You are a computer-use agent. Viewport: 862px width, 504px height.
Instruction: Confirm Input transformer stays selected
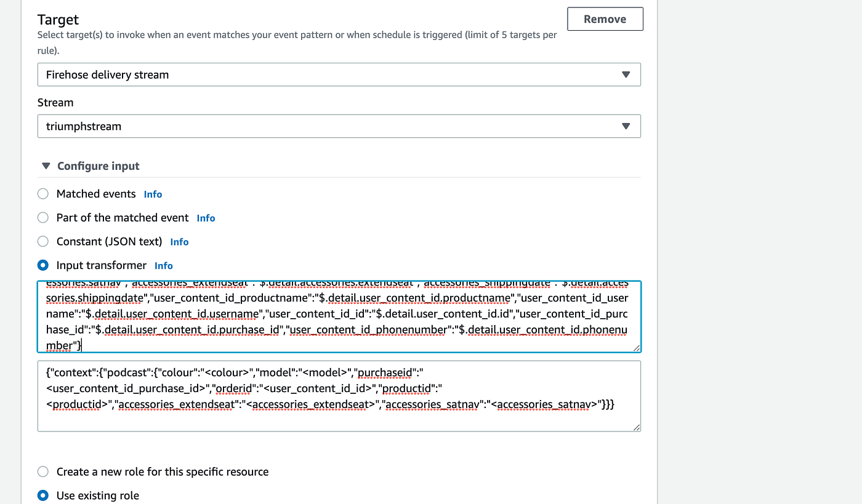click(x=42, y=265)
